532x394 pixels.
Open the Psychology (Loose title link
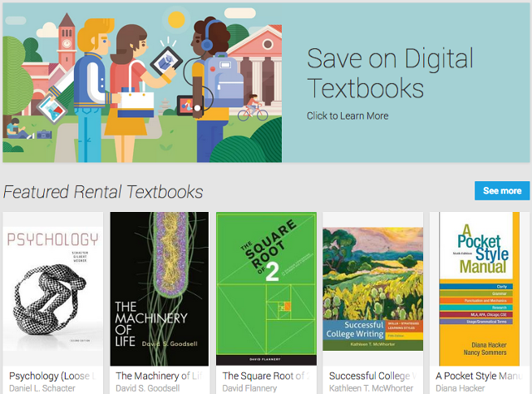[52, 376]
